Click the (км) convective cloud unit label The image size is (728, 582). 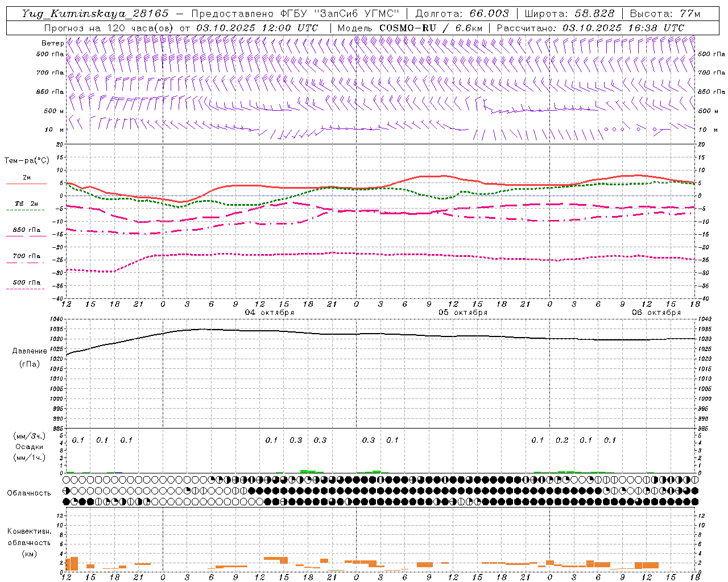coord(29,554)
